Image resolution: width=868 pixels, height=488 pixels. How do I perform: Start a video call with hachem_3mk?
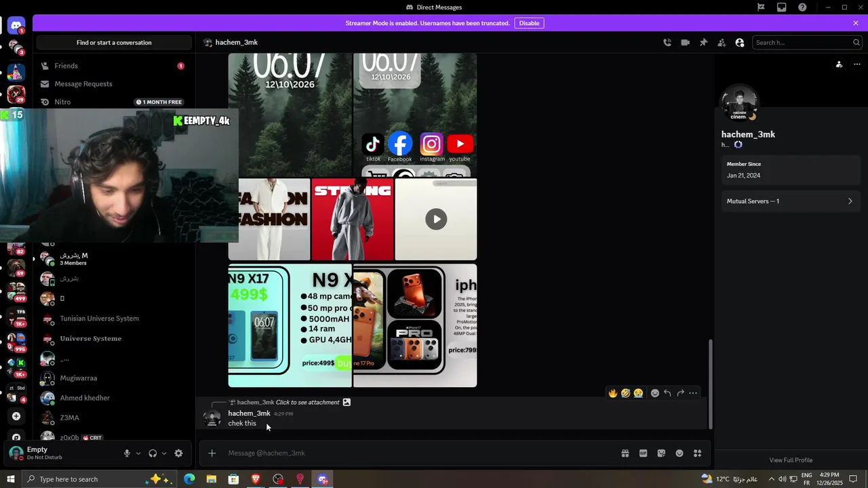(x=686, y=43)
